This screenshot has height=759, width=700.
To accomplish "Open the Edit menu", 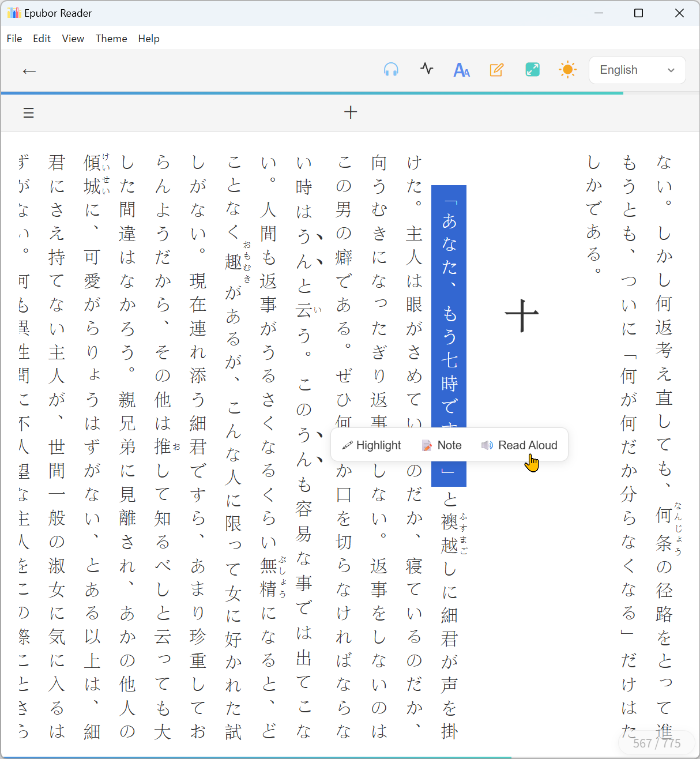I will coord(42,39).
